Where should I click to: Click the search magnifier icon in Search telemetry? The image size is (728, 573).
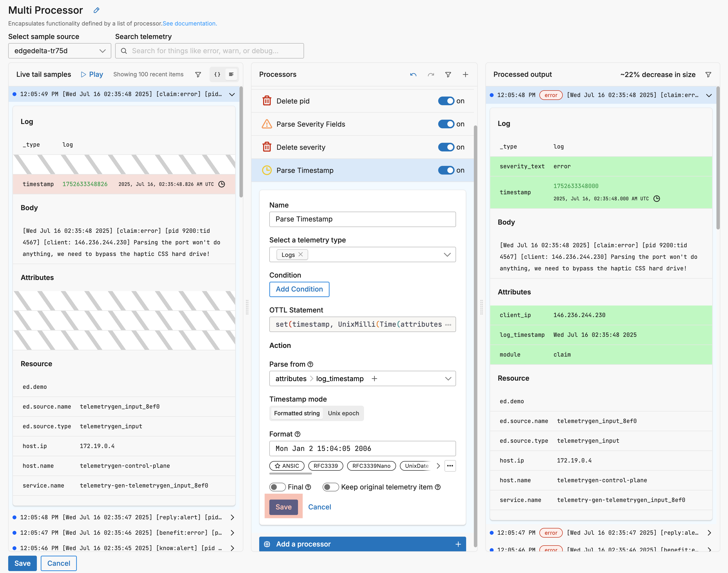(x=124, y=51)
